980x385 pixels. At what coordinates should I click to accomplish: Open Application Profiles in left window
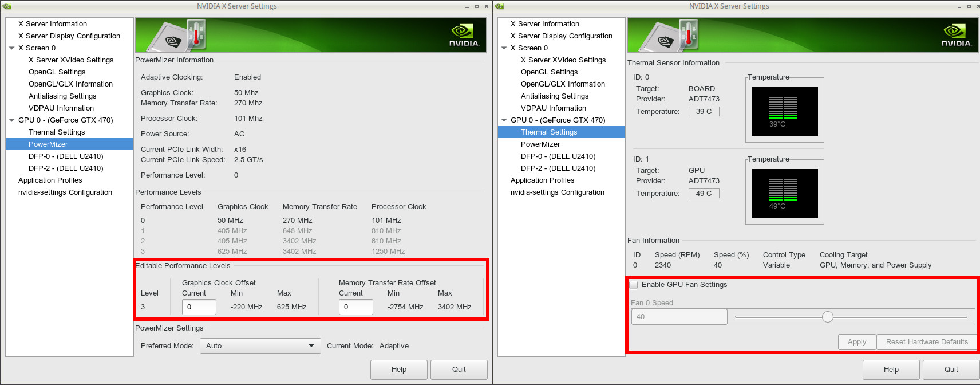click(x=50, y=180)
